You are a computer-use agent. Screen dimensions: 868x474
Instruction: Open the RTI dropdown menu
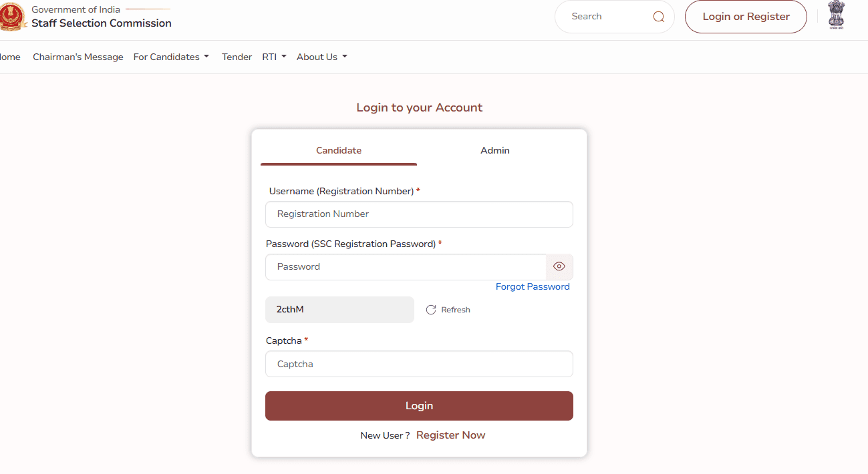coord(274,57)
